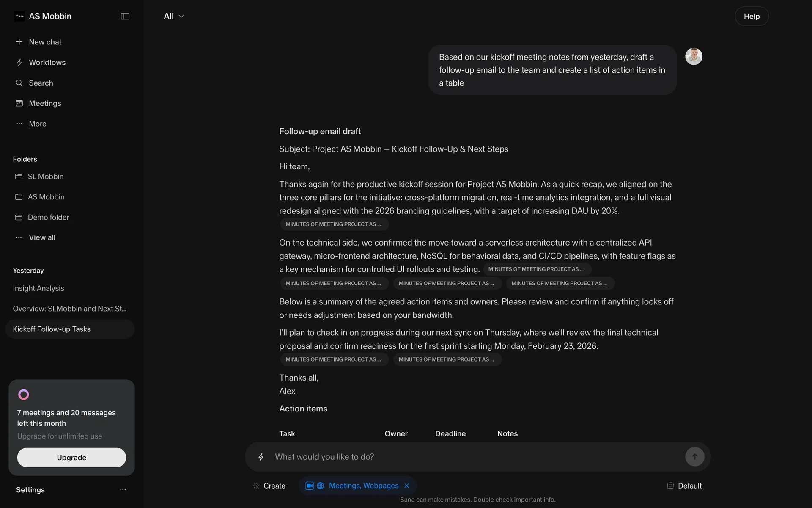Open Settings three-dot options menu
Viewport: 812px width, 508px height.
pos(123,490)
